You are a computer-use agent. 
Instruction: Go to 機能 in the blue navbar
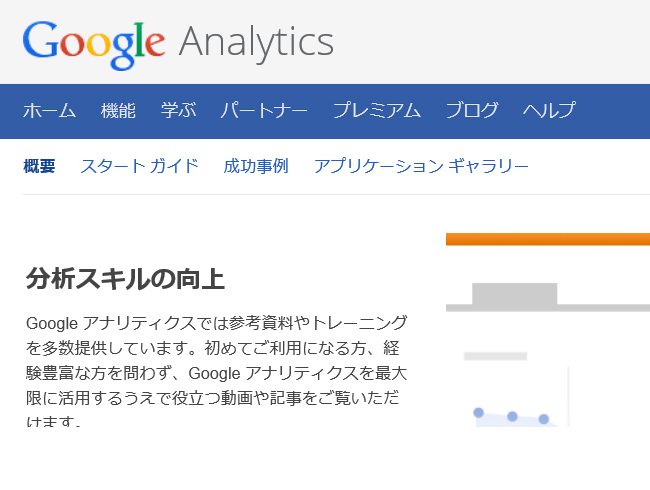pos(118,111)
